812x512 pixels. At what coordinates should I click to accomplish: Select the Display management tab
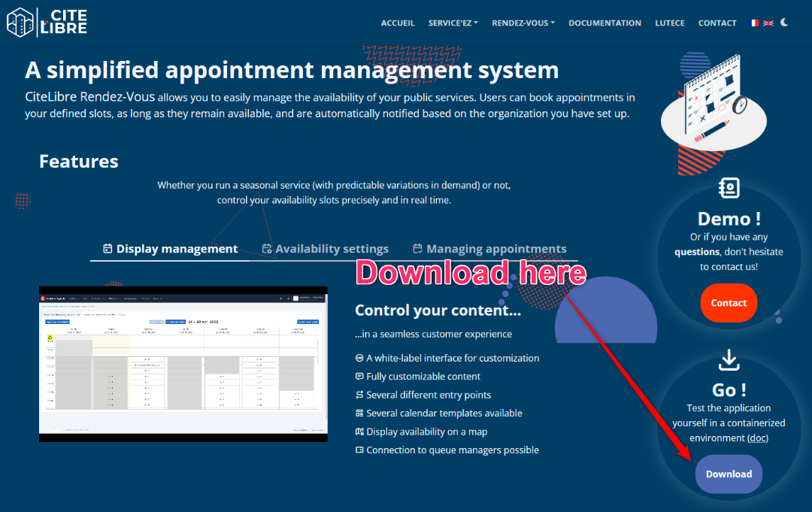(177, 249)
